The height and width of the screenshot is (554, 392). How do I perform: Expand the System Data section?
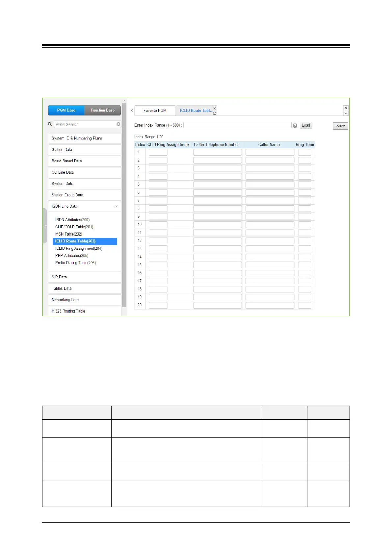[x=85, y=184]
